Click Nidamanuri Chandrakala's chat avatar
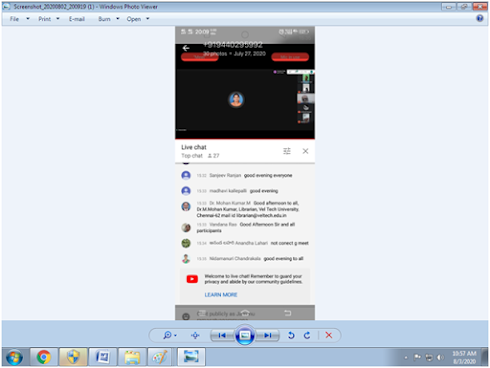Image resolution: width=490 pixels, height=368 pixels. tap(186, 259)
